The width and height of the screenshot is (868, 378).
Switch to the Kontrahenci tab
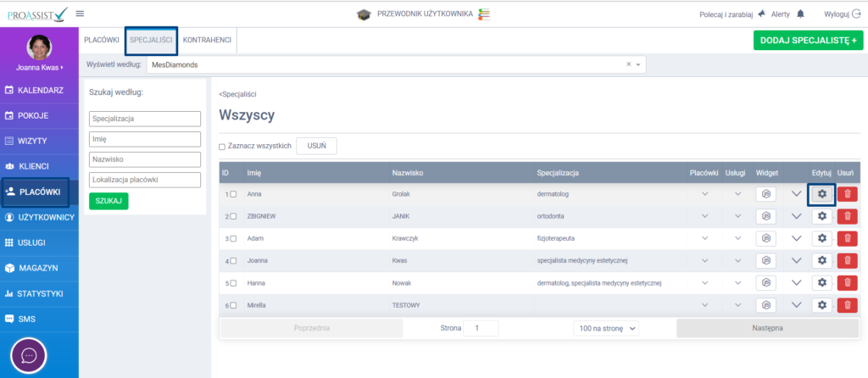207,40
